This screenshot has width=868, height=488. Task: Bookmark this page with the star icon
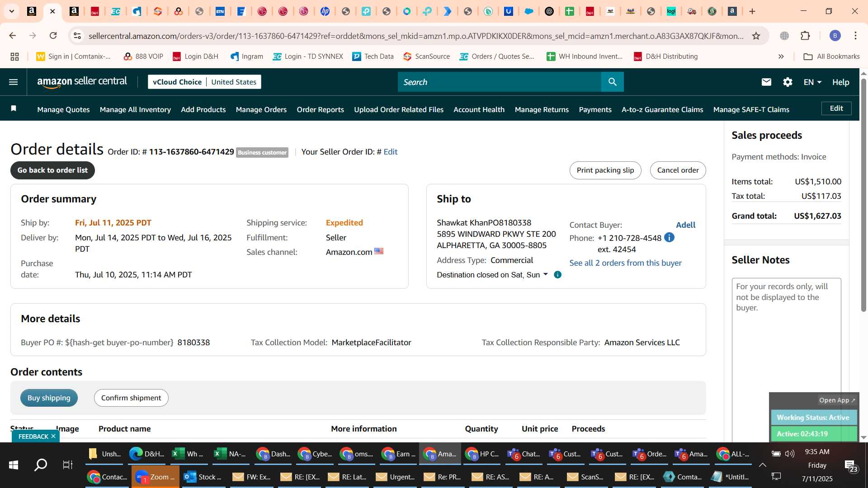756,36
